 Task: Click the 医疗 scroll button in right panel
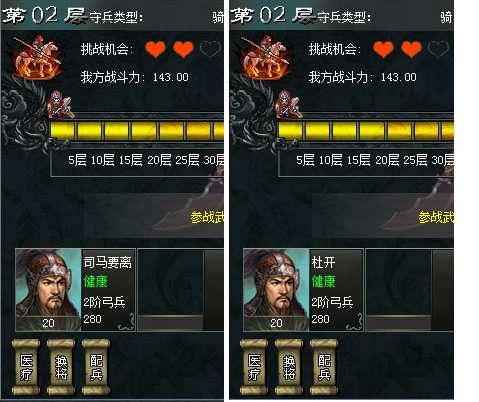click(254, 367)
